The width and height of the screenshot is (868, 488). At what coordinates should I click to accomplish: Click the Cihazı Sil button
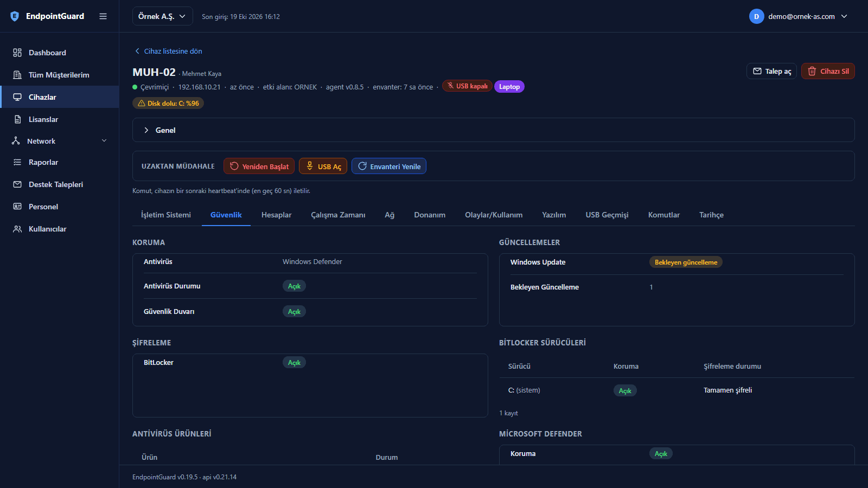click(828, 71)
